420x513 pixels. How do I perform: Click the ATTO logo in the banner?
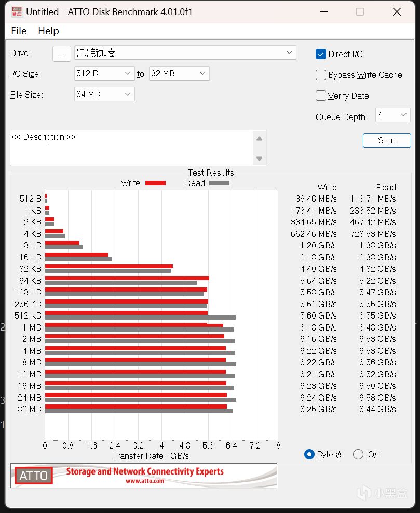pos(33,476)
